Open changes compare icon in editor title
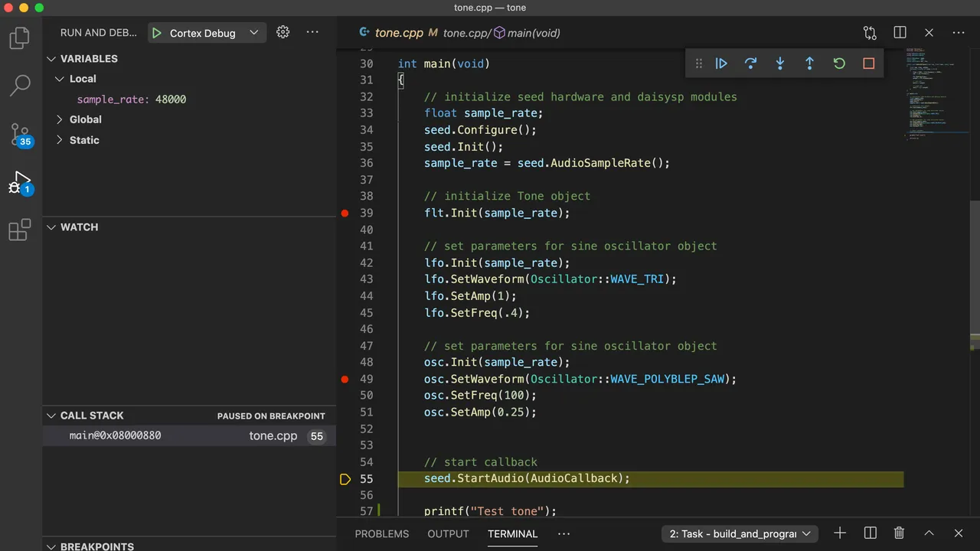Image resolution: width=980 pixels, height=551 pixels. pyautogui.click(x=870, y=33)
